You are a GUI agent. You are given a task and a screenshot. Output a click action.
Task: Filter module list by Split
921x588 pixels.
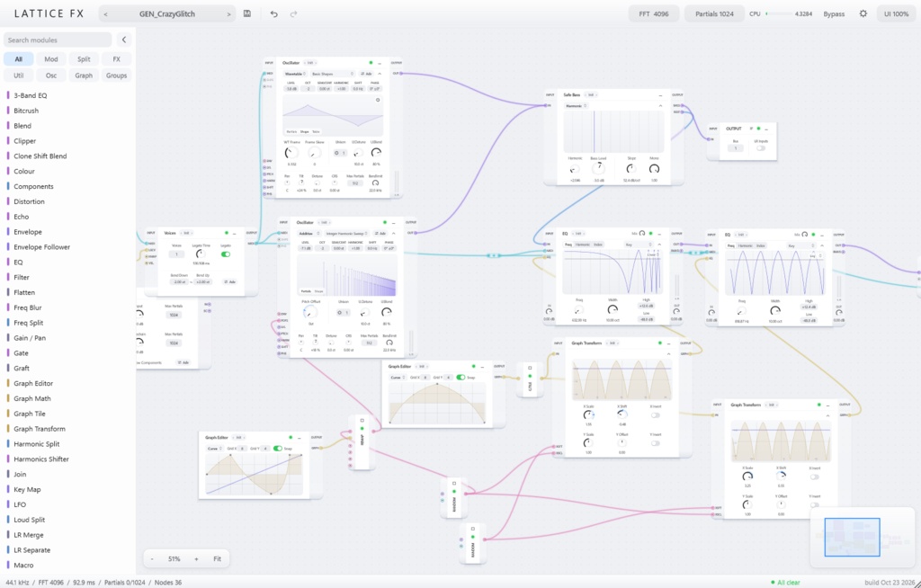(84, 58)
